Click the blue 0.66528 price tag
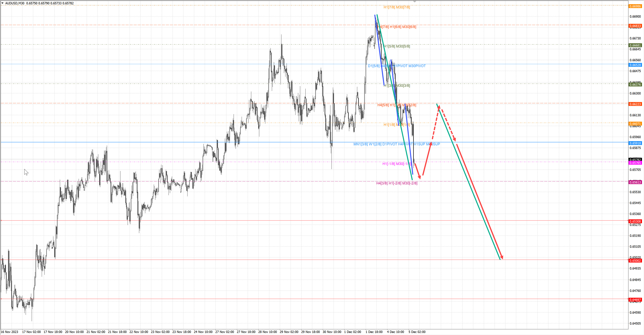 point(635,65)
